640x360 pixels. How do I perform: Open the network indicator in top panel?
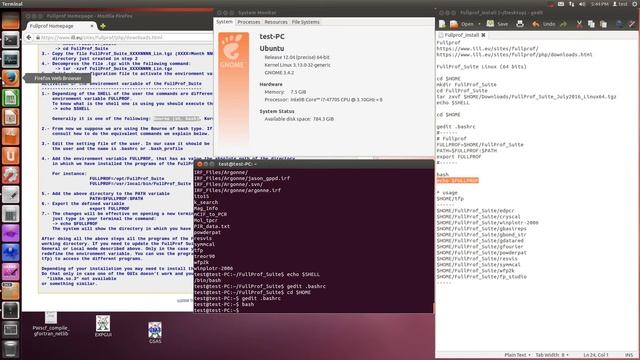point(571,4)
